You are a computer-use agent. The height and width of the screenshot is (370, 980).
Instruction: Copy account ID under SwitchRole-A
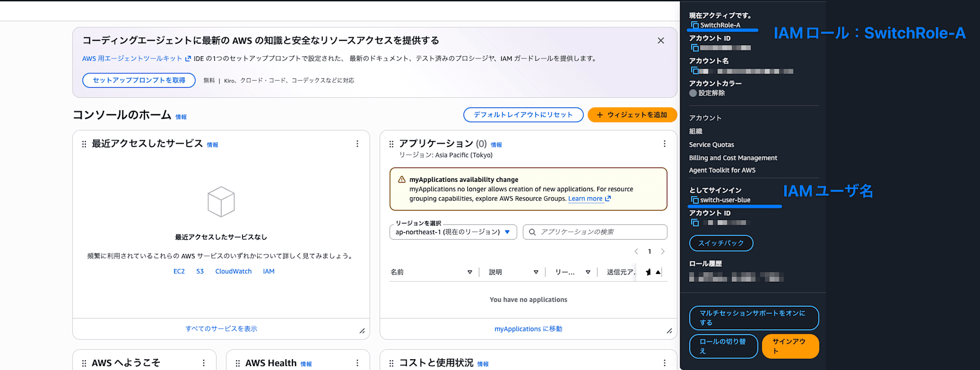pyautogui.click(x=694, y=48)
